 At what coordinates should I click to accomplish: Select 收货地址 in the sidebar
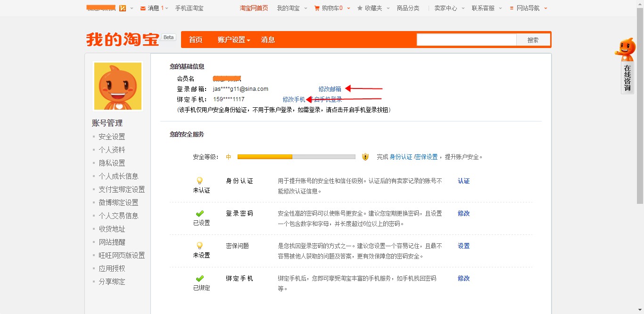pos(112,229)
